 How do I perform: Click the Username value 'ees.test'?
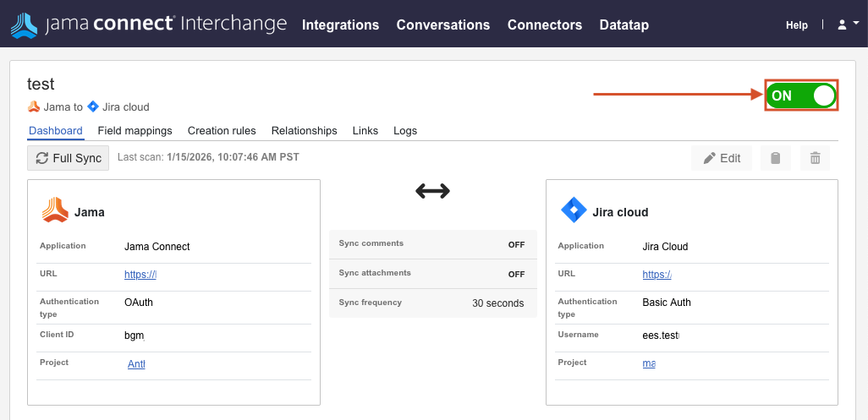pos(661,335)
